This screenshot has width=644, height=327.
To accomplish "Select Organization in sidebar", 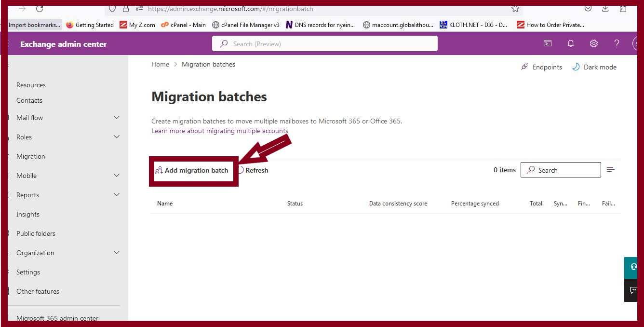I will click(35, 253).
